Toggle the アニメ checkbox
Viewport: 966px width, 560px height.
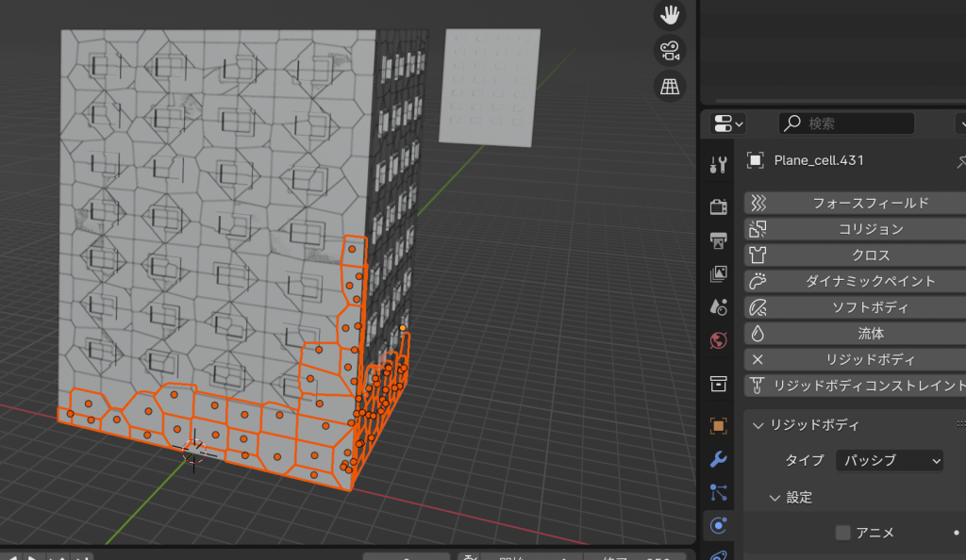click(843, 533)
